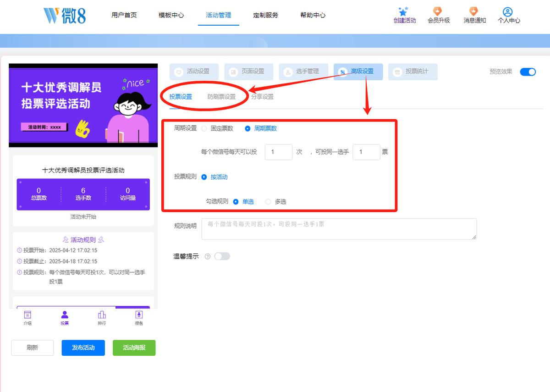The height and width of the screenshot is (392, 550).
Task: Open 定制服务 menu
Action: coord(265,15)
